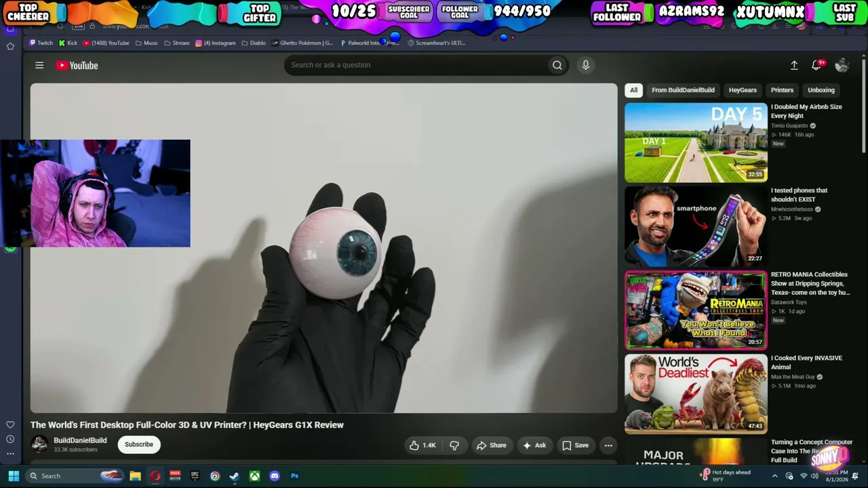Open the Kick bookmark
Screen dimensions: 868x488
coord(68,43)
